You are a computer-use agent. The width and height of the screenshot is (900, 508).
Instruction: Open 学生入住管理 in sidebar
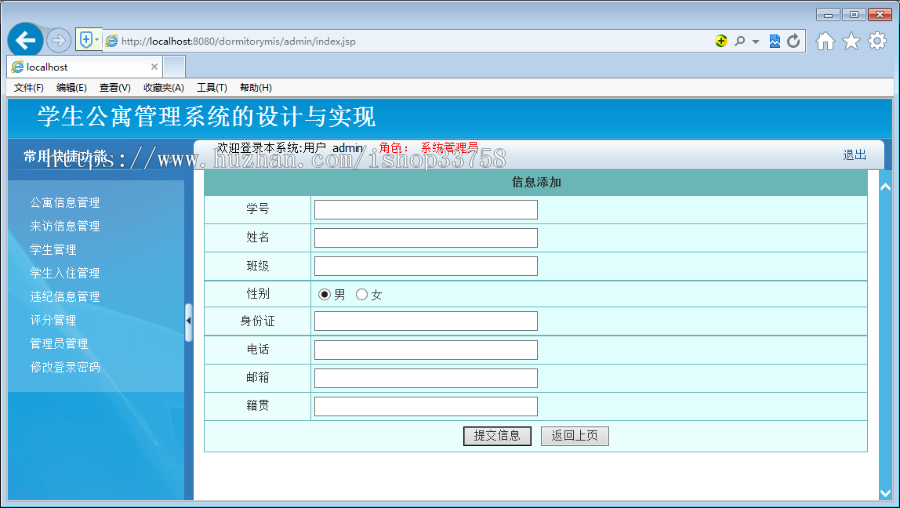point(65,273)
